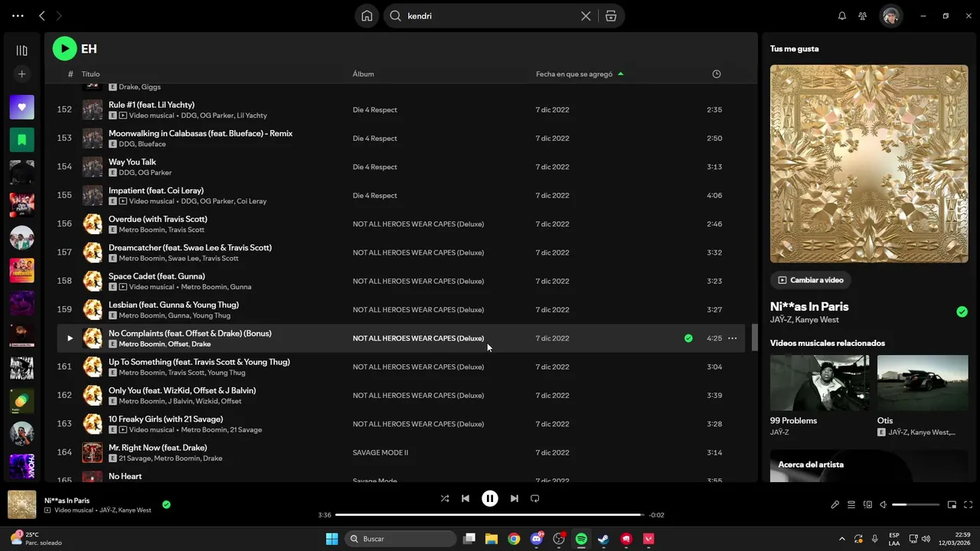Open the 99 Problems video thumbnail
Image resolution: width=980 pixels, height=551 pixels.
click(819, 383)
